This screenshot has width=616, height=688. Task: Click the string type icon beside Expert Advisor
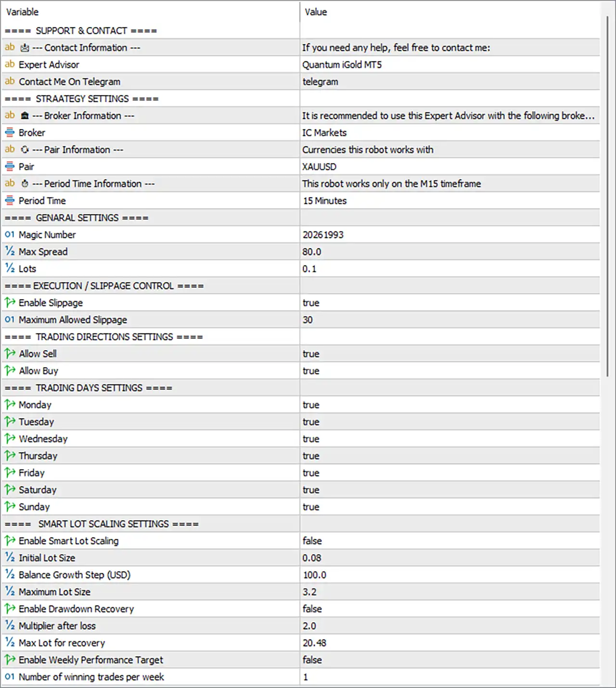click(x=10, y=64)
